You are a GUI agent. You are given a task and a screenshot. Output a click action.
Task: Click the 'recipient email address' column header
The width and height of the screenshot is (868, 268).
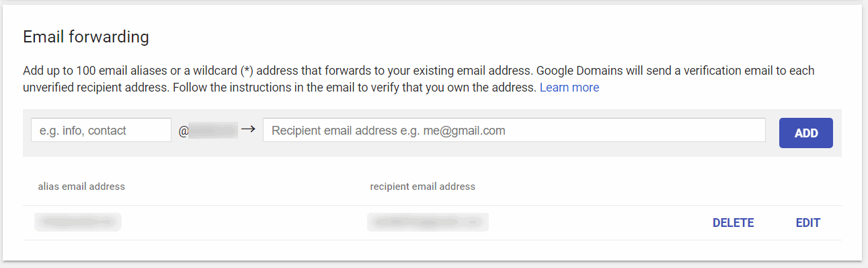(x=423, y=187)
